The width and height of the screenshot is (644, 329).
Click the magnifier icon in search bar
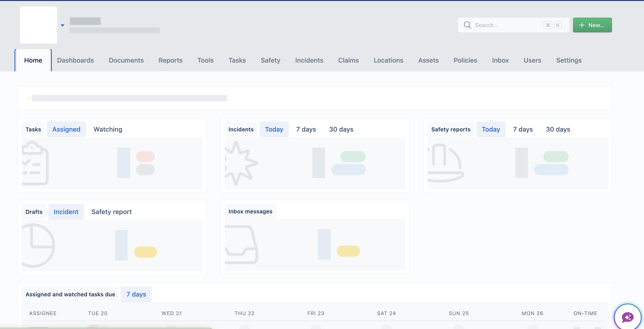tap(467, 25)
